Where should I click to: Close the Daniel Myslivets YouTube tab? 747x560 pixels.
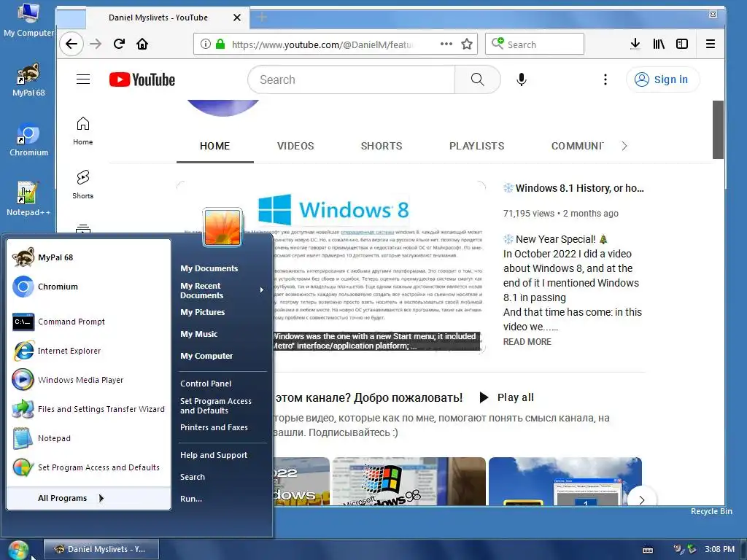click(237, 17)
